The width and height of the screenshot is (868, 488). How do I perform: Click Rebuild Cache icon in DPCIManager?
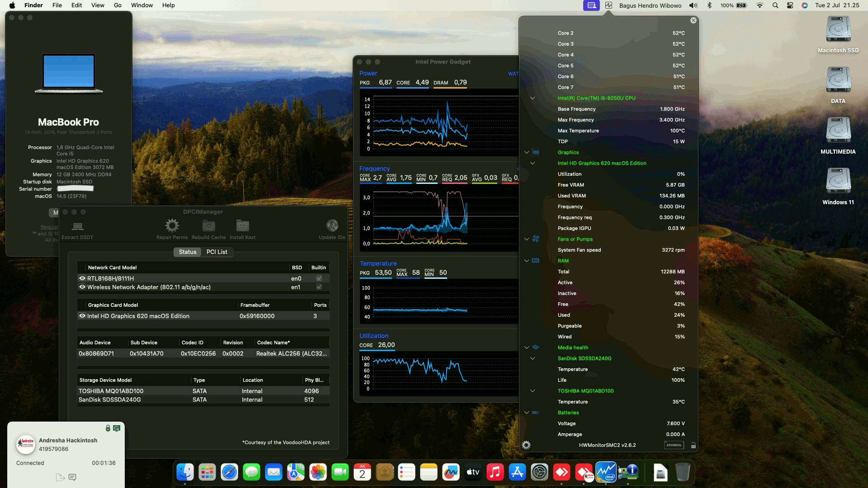208,225
